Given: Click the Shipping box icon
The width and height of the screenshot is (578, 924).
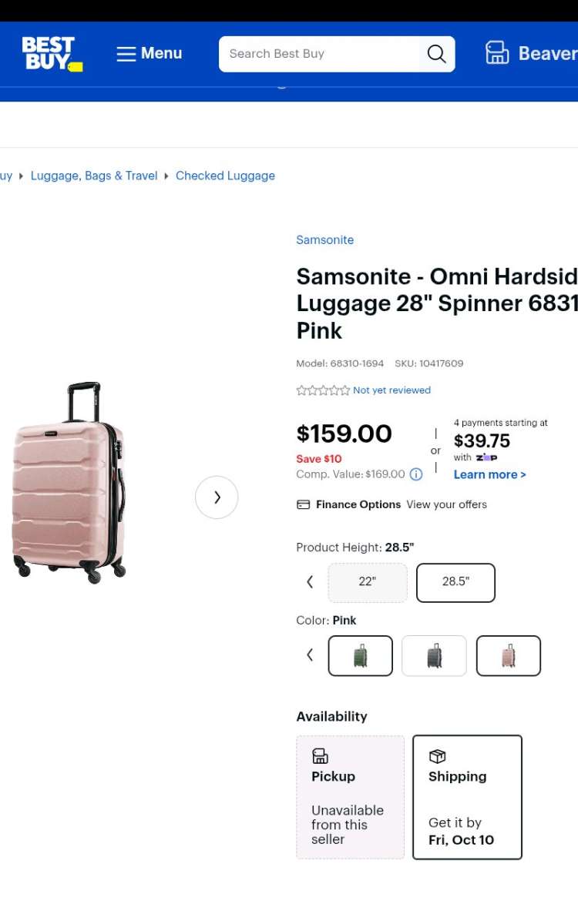Looking at the screenshot, I should pyautogui.click(x=437, y=756).
